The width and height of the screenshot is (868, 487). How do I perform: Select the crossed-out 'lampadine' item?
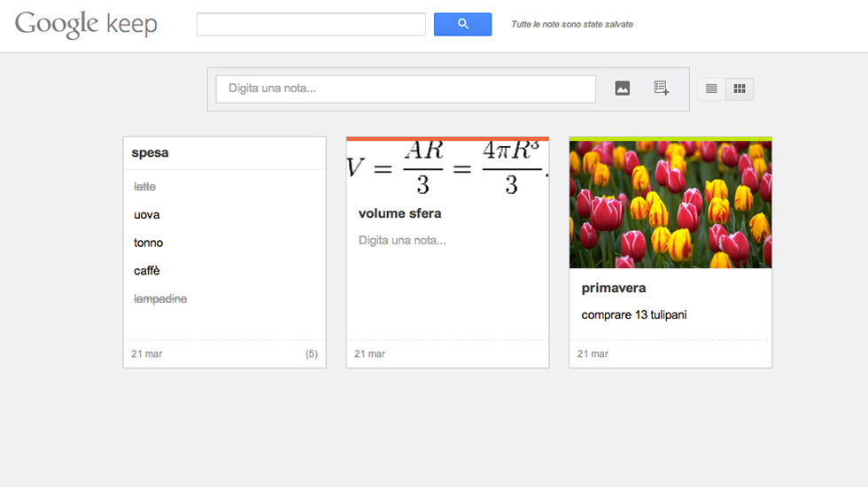(160, 299)
